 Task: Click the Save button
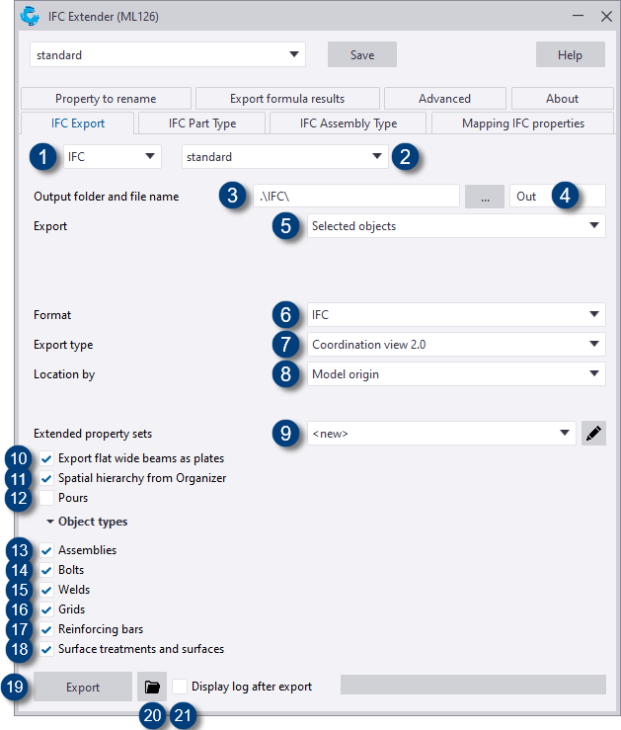pyautogui.click(x=362, y=54)
